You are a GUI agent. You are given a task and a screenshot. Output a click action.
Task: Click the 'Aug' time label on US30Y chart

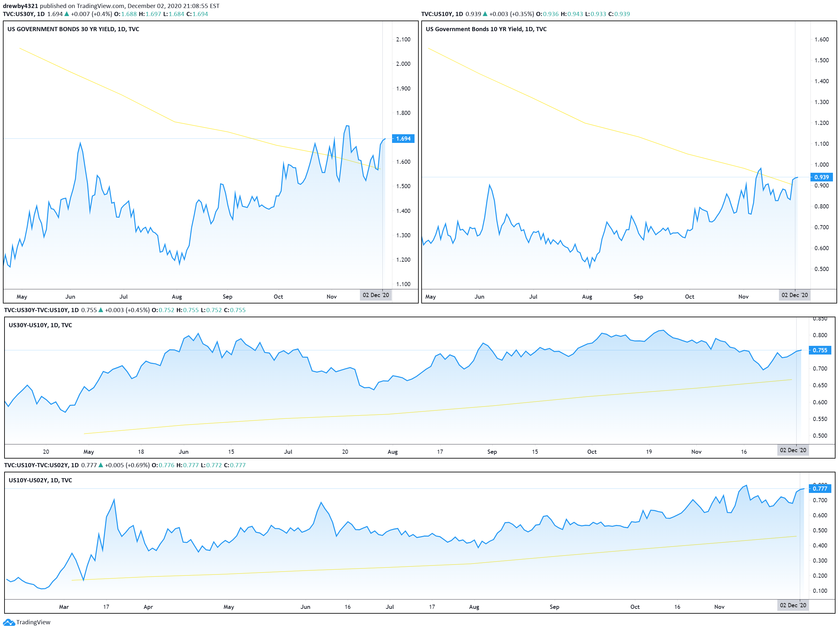(x=177, y=297)
